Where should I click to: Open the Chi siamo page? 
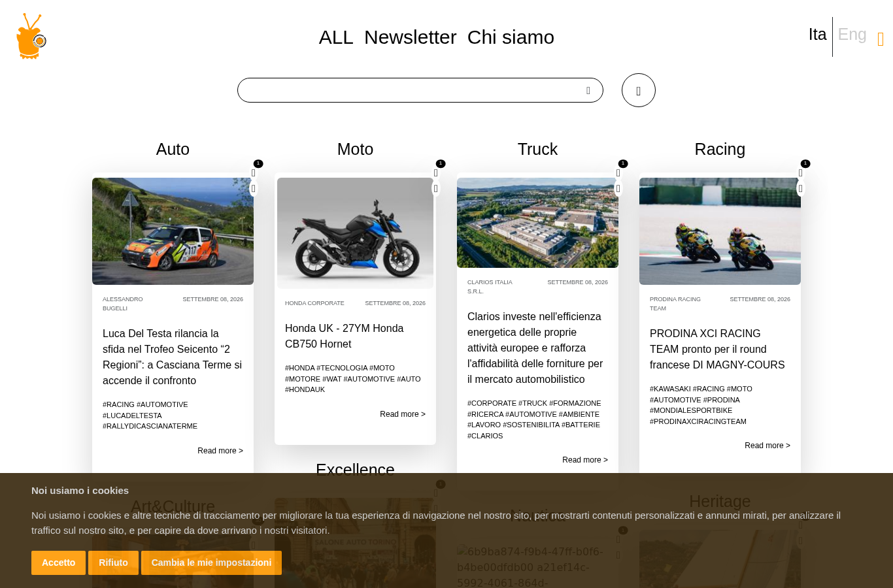[511, 37]
